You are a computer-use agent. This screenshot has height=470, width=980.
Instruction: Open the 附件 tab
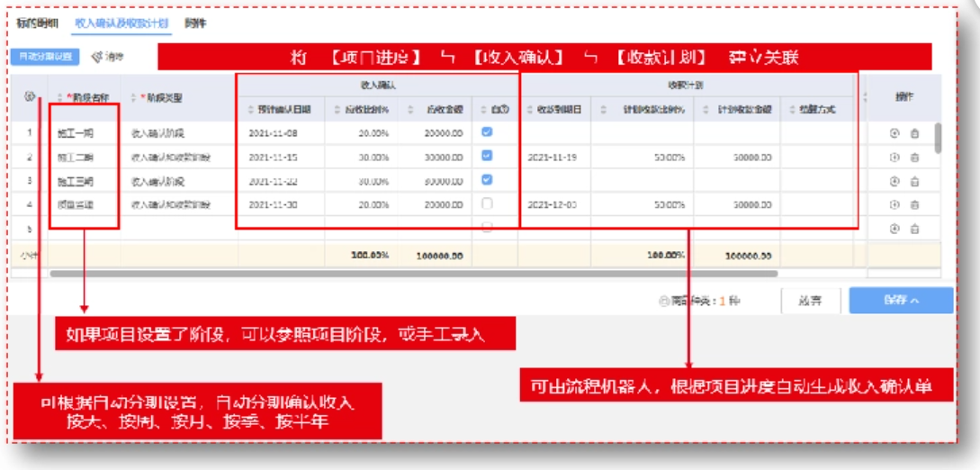[195, 23]
